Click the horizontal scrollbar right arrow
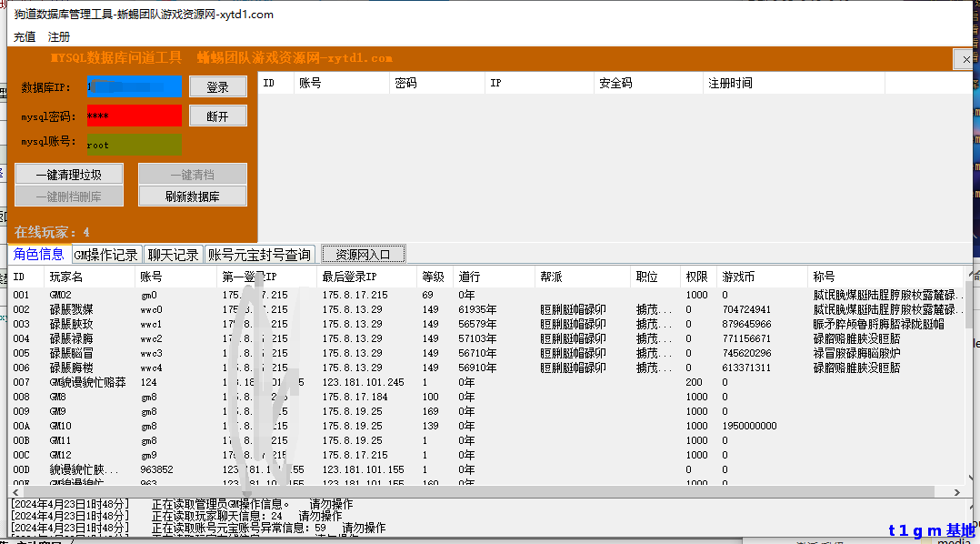The image size is (980, 544). point(955,492)
